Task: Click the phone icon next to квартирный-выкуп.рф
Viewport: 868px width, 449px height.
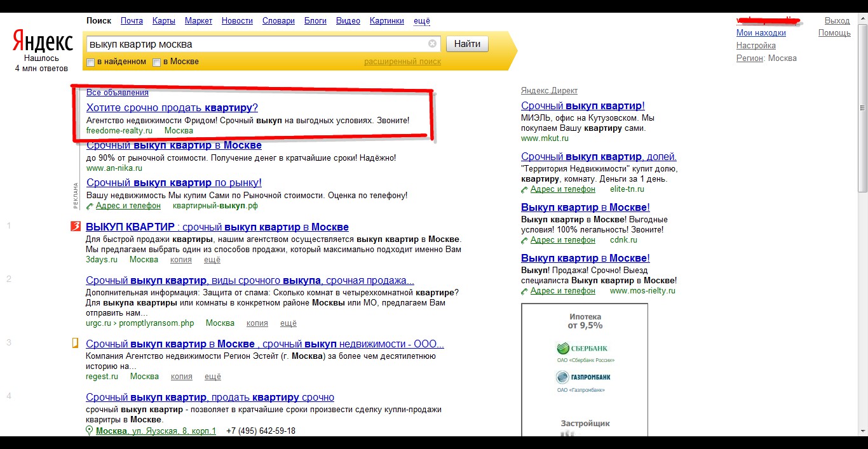Action: [90, 206]
